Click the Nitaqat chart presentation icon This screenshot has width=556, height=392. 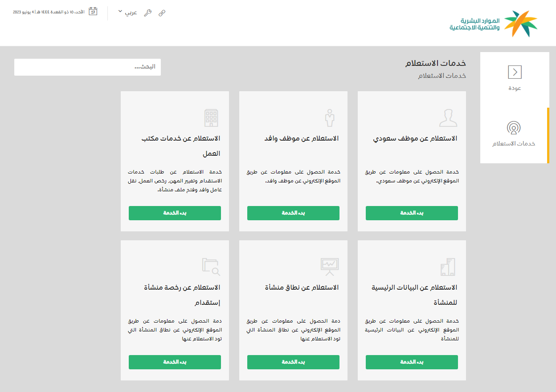click(x=330, y=265)
